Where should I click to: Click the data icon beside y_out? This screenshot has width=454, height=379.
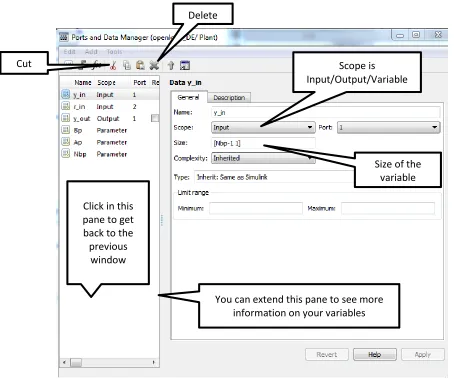(66, 118)
